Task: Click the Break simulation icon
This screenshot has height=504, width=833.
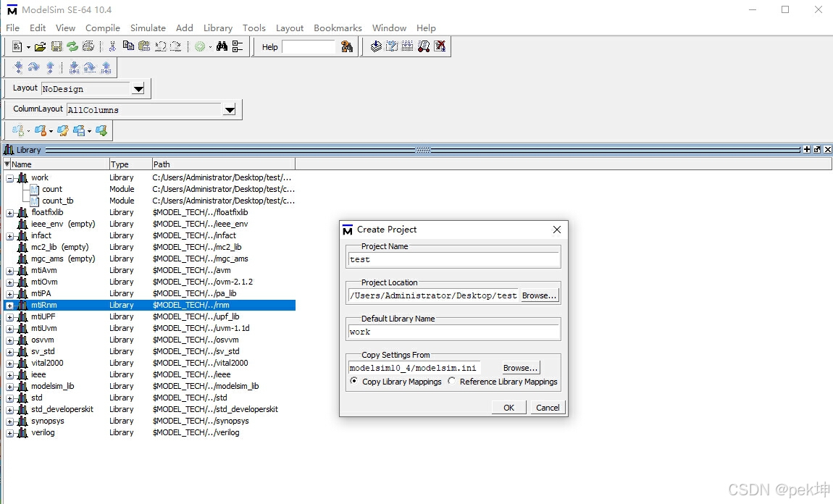Action: [x=424, y=47]
